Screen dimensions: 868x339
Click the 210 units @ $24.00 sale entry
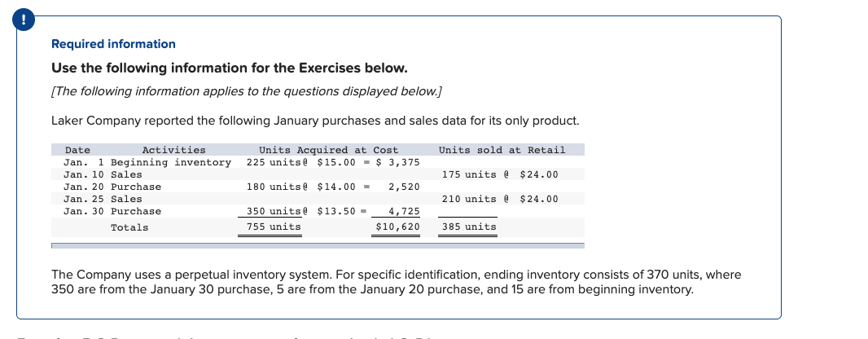pos(500,199)
